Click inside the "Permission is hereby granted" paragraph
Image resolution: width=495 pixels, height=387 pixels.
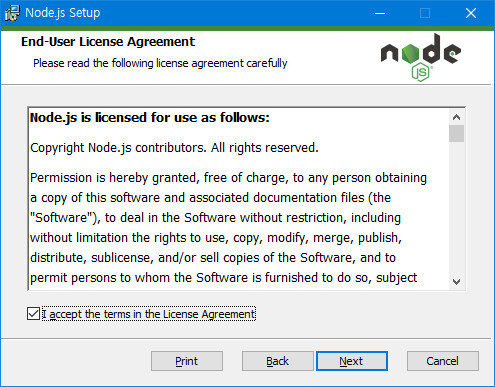pos(228,228)
